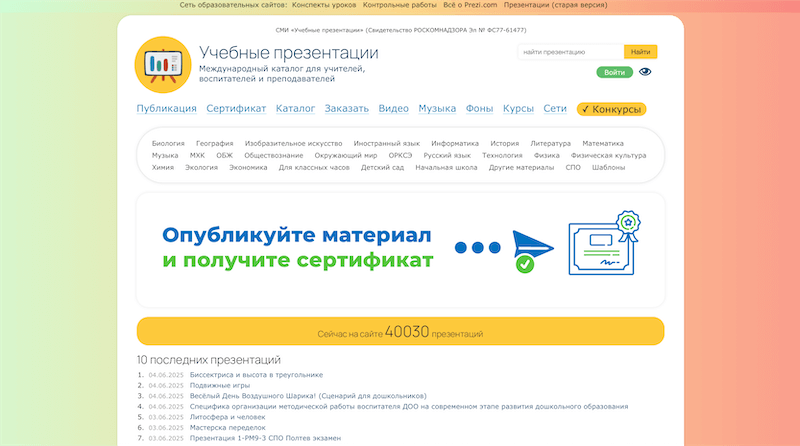Screen dimensions: 800x446
Task: Open the Заказать menu item
Action: point(346,108)
